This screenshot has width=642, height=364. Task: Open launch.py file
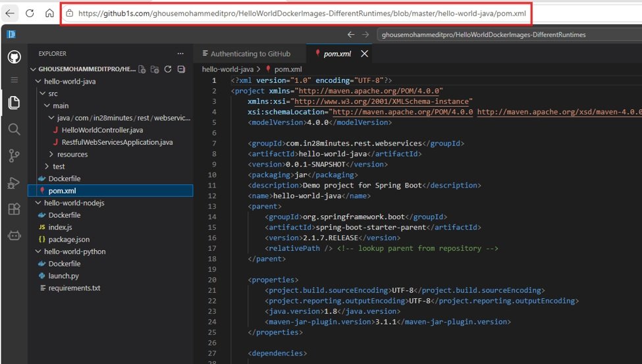(63, 276)
